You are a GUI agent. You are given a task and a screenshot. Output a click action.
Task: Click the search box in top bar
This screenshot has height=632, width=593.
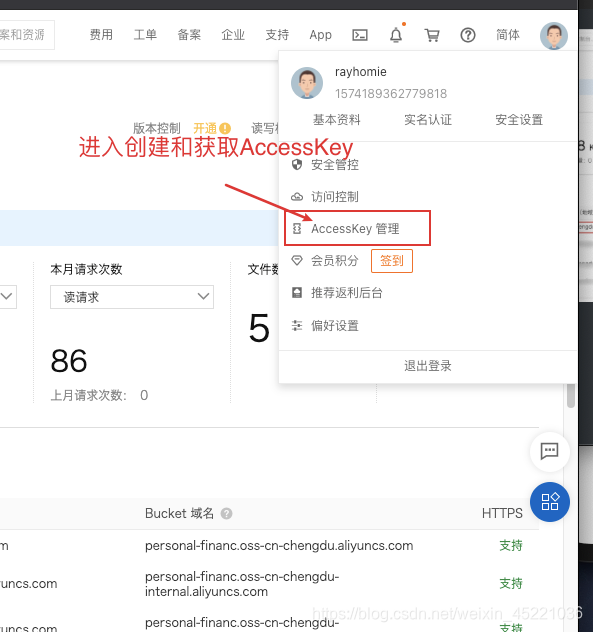(25, 35)
